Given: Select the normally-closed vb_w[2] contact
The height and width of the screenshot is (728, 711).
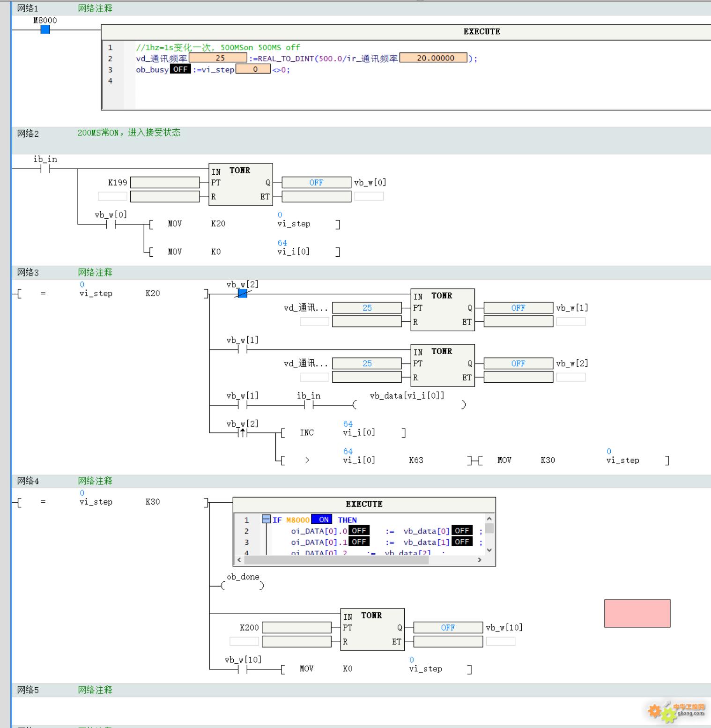Looking at the screenshot, I should pyautogui.click(x=242, y=294).
